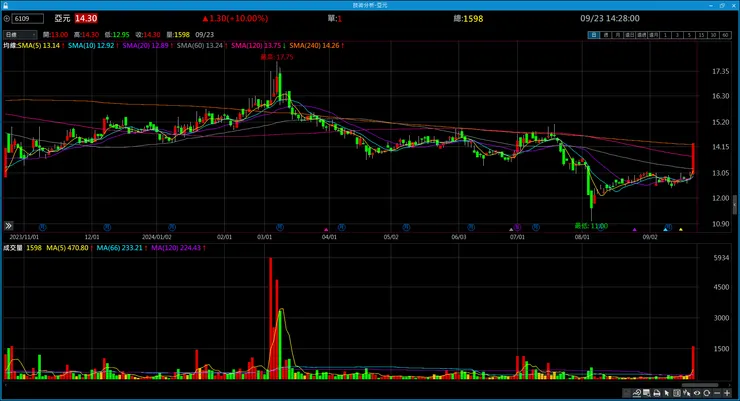Viewport: 740px width, 401px height.
Task: Click the MA(120) 224.43 volume label
Action: (x=176, y=248)
